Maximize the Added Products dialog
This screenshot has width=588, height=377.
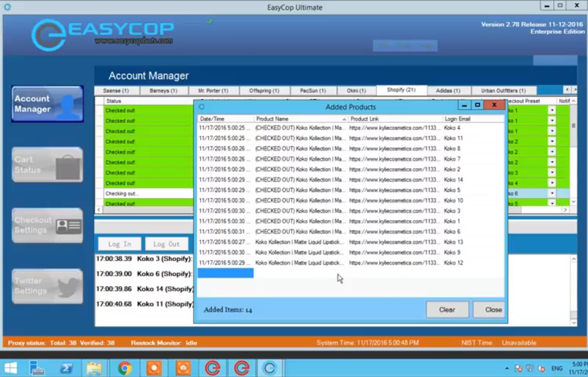[x=477, y=105]
